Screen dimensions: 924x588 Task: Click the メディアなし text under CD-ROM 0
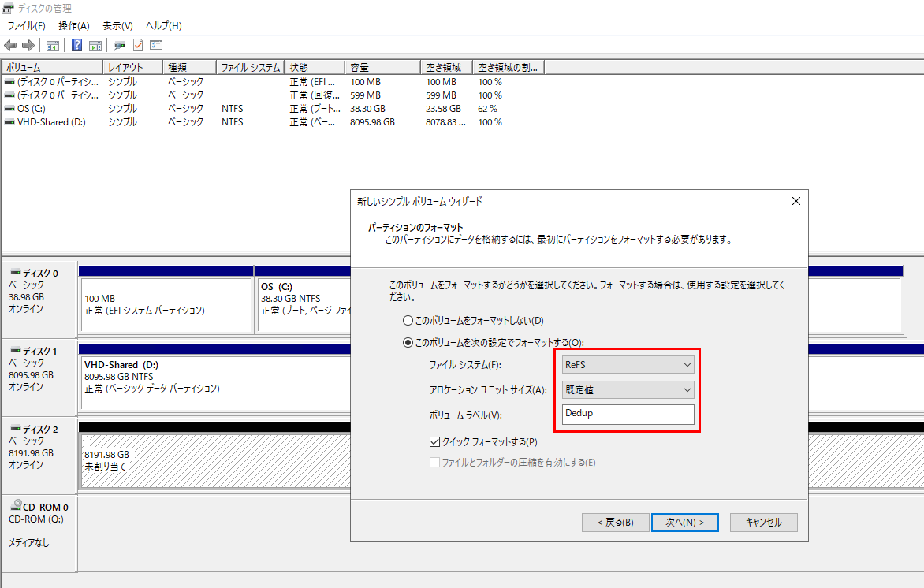pos(29,542)
